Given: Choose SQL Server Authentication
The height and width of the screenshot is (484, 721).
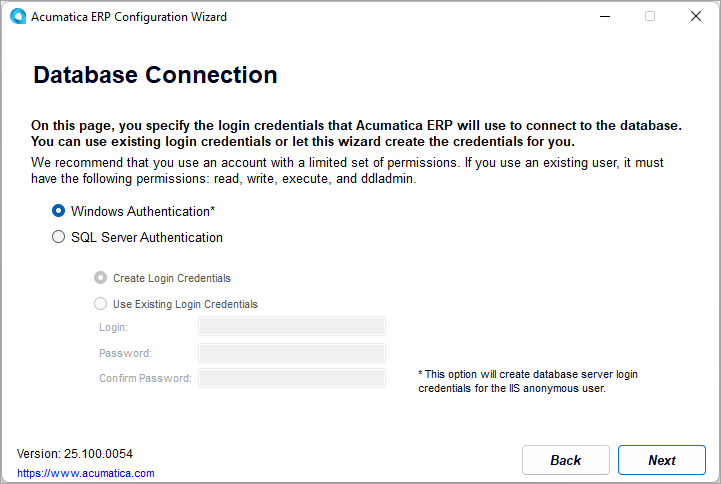Looking at the screenshot, I should pos(59,238).
